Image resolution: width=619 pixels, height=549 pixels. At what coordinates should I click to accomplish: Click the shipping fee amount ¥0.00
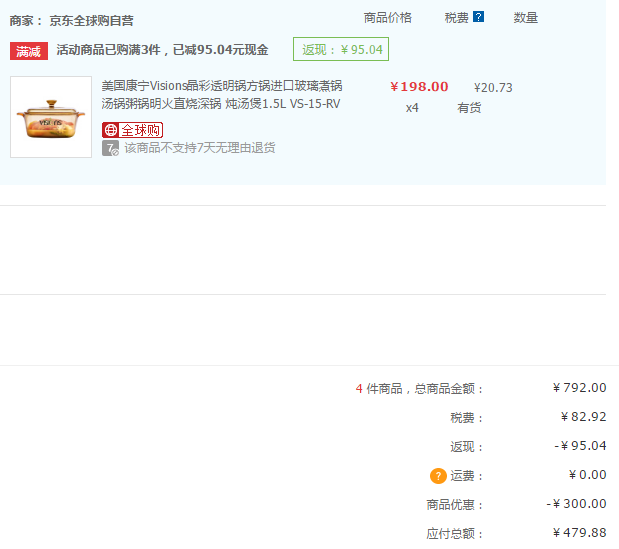coord(587,475)
